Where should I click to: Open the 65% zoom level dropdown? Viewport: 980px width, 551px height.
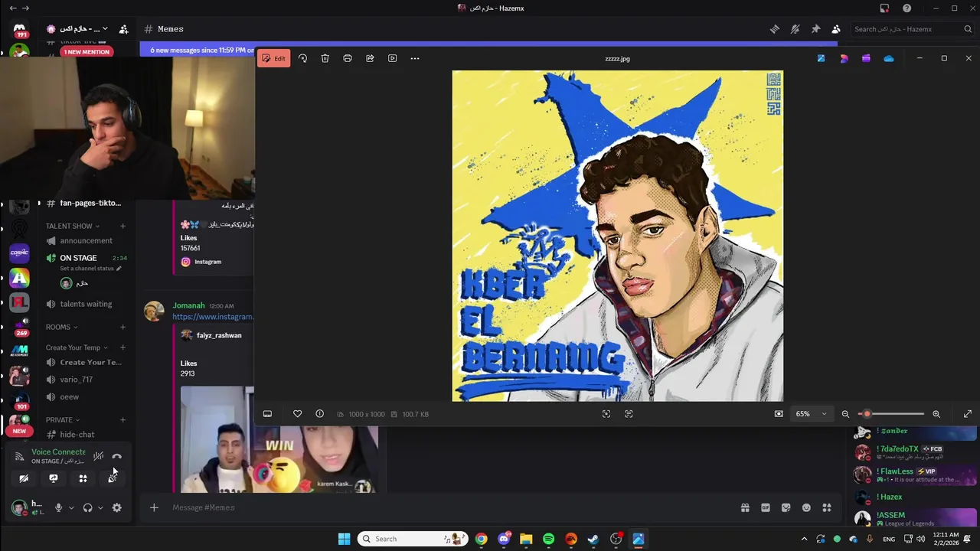(812, 414)
